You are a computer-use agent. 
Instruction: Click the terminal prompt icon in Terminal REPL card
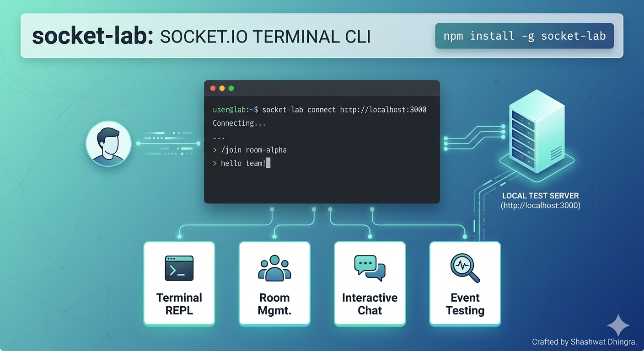(179, 268)
